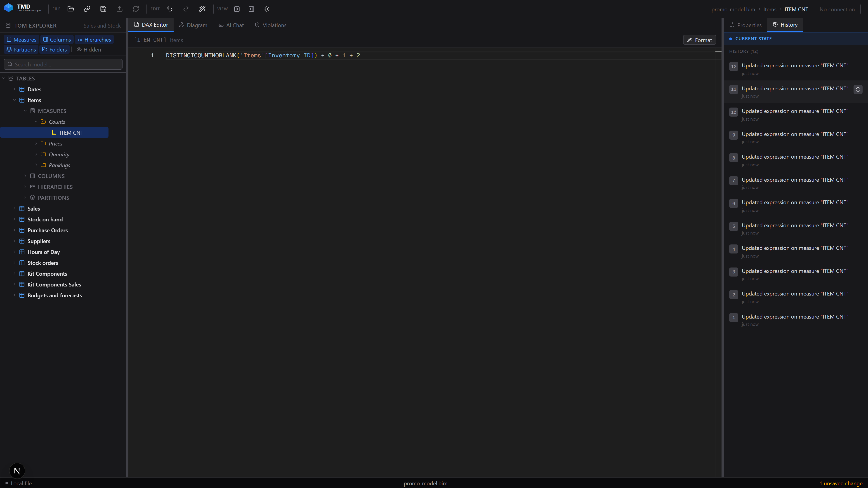
Task: Toggle the left panel view icon
Action: (237, 9)
